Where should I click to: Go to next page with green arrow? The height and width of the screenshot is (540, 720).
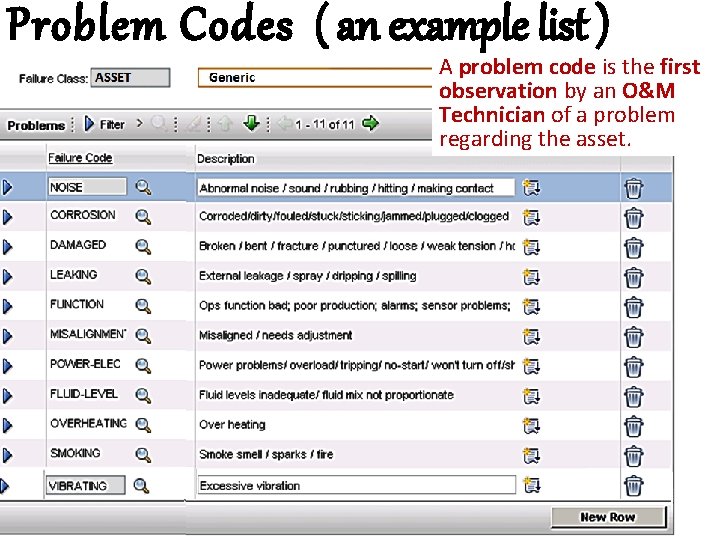pyautogui.click(x=370, y=124)
